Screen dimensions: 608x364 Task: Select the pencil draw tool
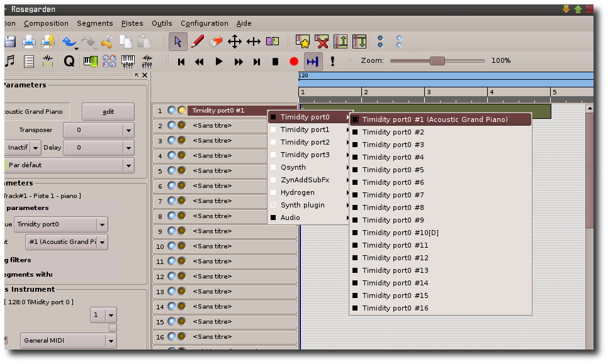197,41
